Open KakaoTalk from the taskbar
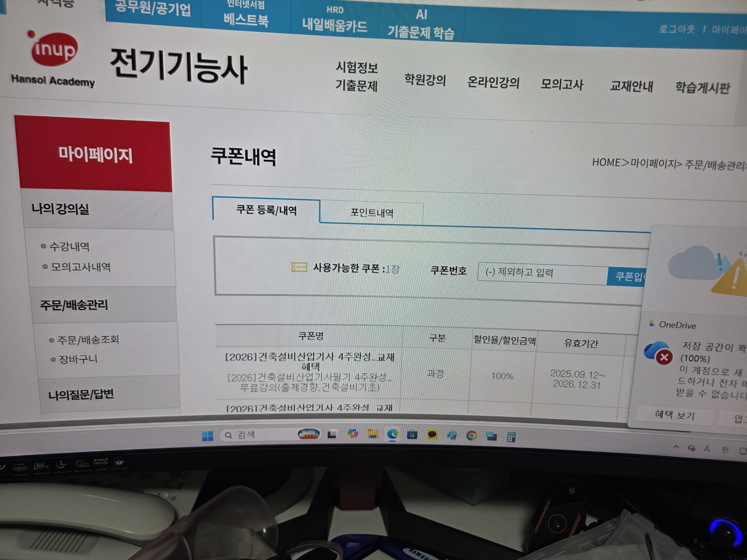This screenshot has height=560, width=747. click(x=432, y=435)
